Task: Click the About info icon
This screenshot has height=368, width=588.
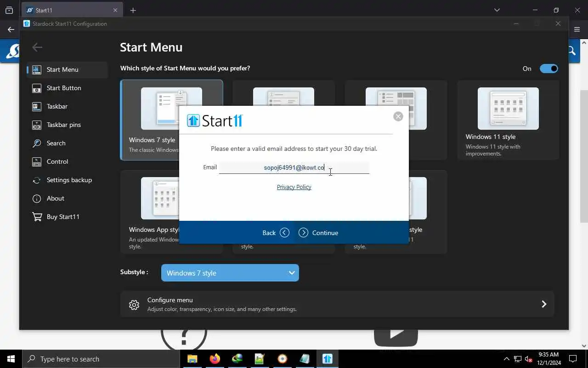Action: 37,198
